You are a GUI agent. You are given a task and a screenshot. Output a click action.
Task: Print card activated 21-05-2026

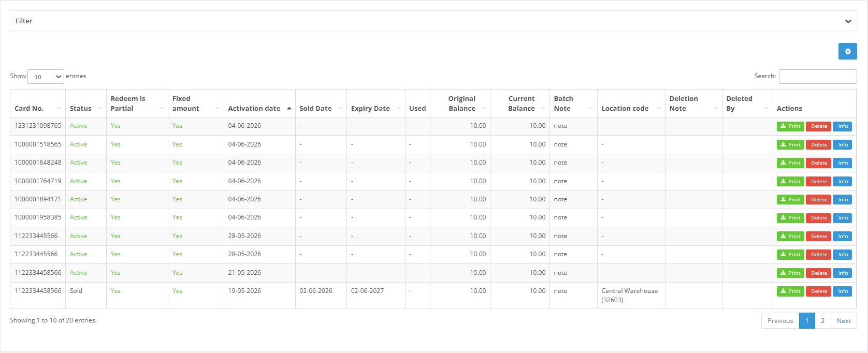790,273
